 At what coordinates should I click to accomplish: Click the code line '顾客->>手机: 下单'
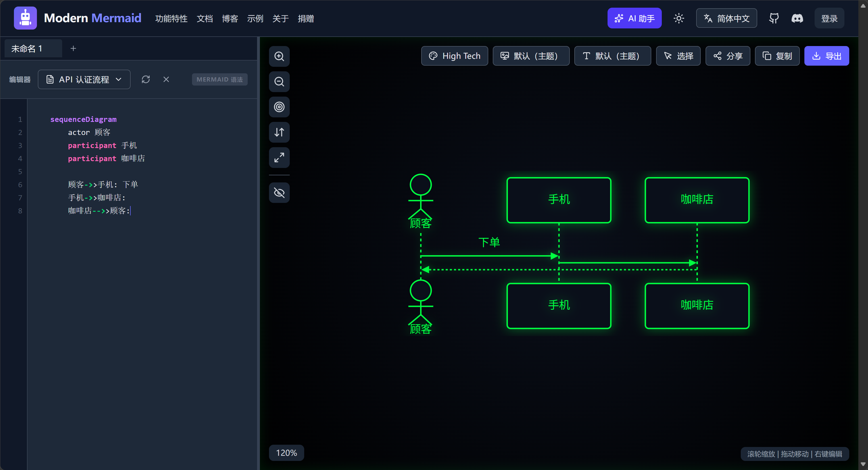click(103, 184)
